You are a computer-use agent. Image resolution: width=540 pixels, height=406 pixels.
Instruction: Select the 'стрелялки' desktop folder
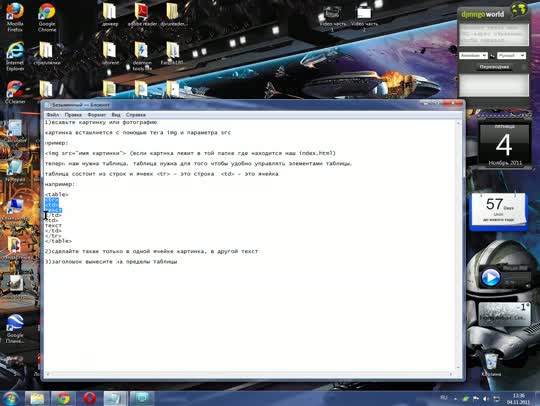[x=47, y=53]
